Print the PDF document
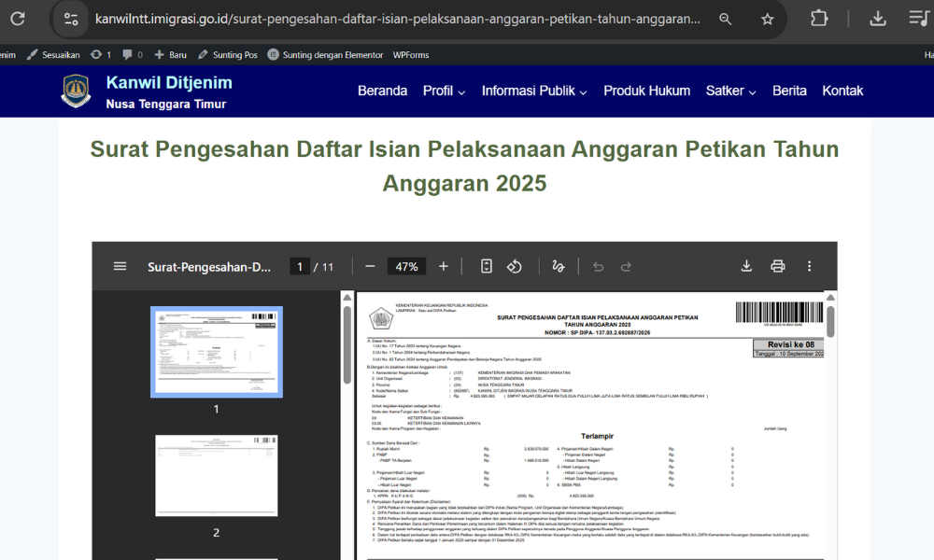 tap(777, 266)
